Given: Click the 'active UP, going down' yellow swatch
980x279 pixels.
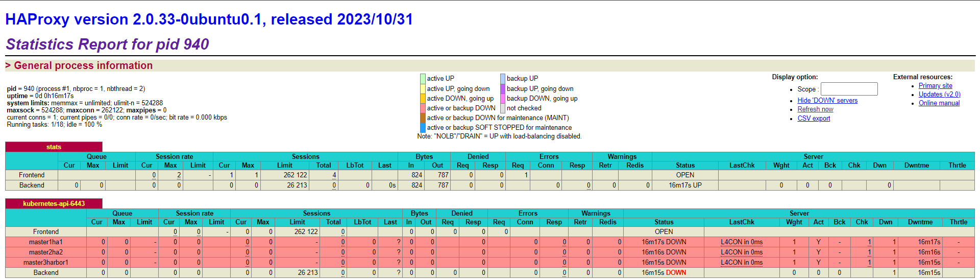Looking at the screenshot, I should (423, 88).
